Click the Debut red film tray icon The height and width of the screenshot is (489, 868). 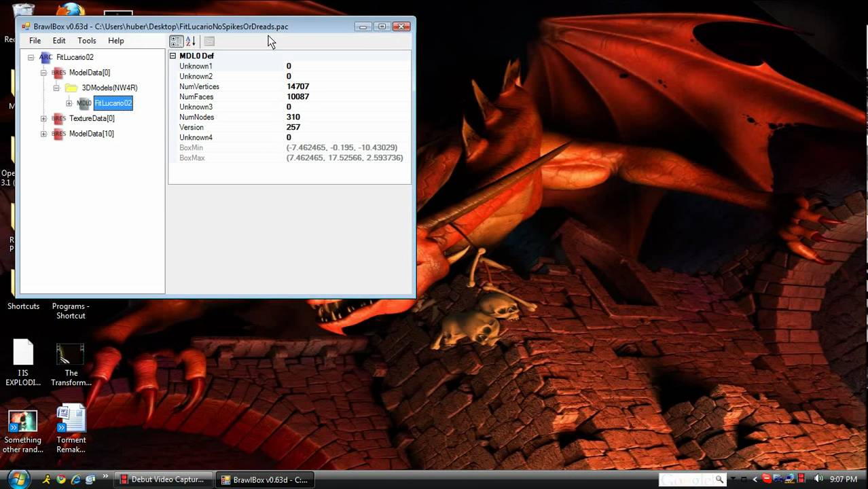[801, 479]
